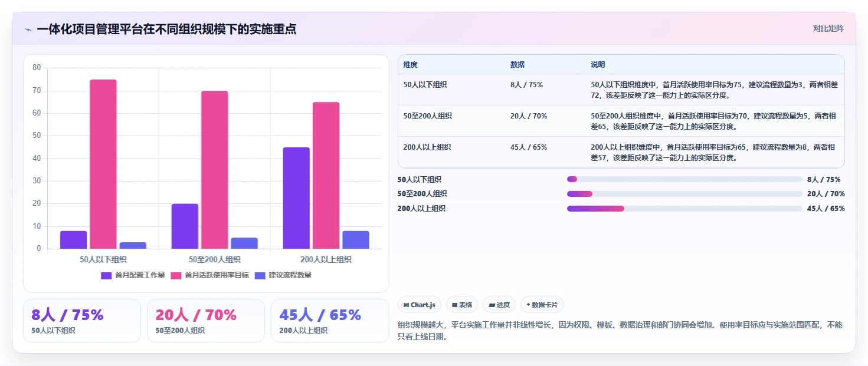Click the 进度 chip
868x366 pixels.
(x=499, y=305)
